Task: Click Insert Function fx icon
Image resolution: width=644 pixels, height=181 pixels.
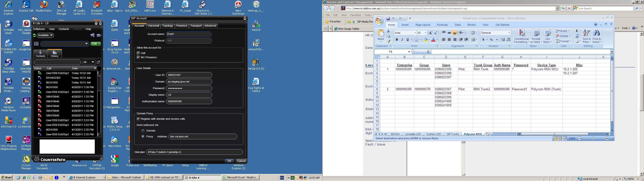Action: coord(428,52)
